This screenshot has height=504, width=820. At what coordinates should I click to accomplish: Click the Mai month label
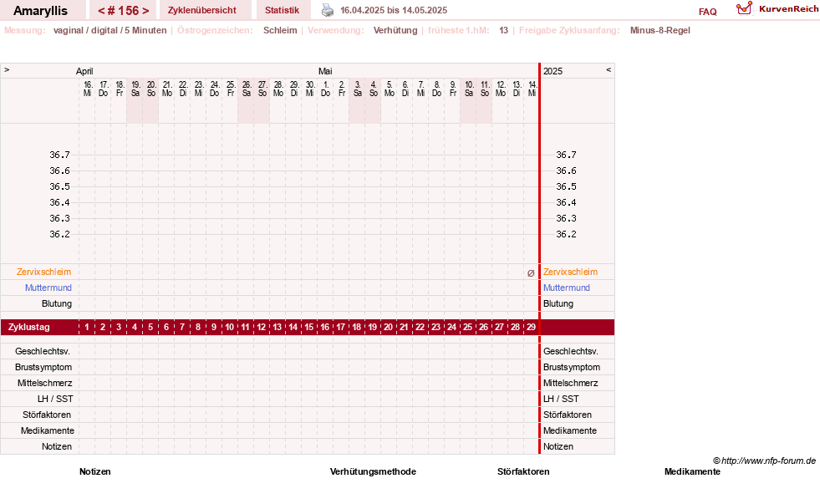pyautogui.click(x=325, y=71)
